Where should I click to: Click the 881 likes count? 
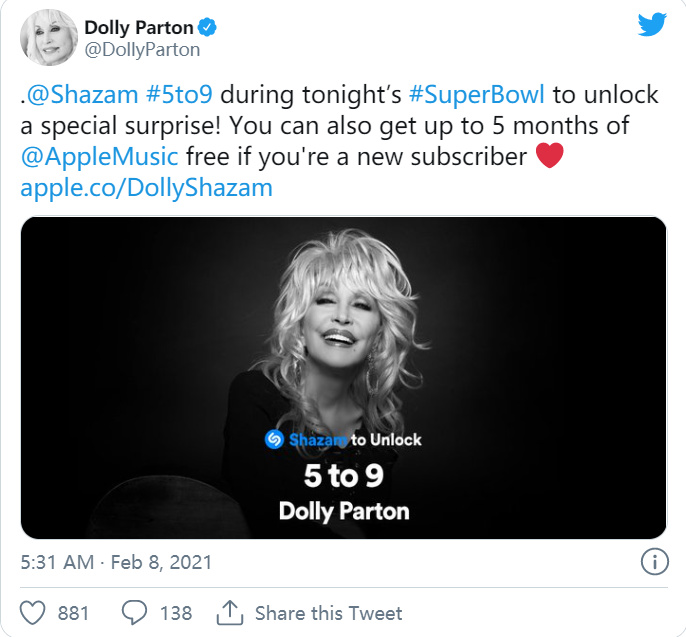(73, 612)
